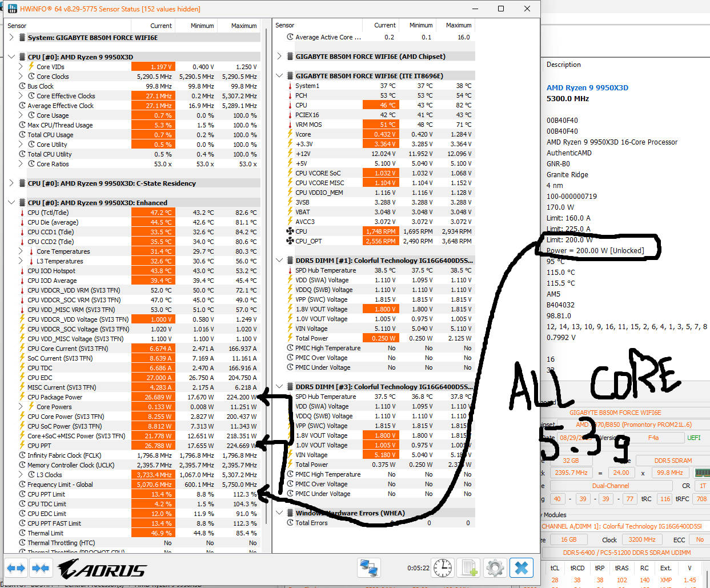Expand the C-State Residency group

[11, 183]
